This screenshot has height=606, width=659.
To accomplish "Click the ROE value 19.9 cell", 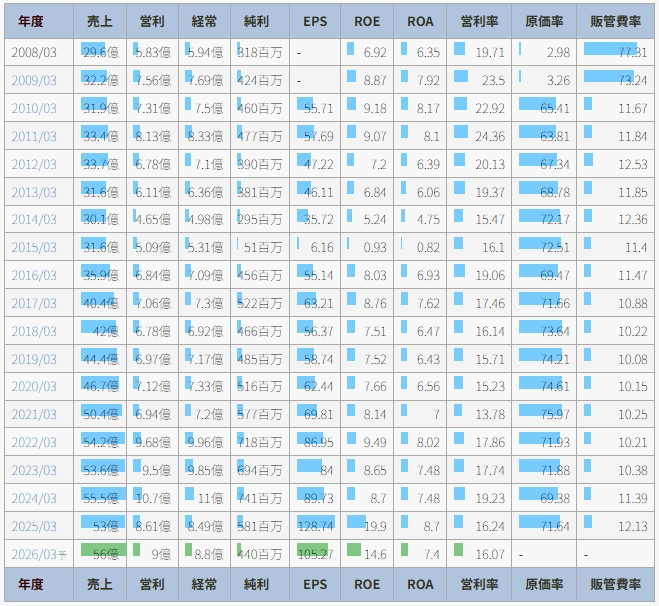I will click(x=367, y=525).
